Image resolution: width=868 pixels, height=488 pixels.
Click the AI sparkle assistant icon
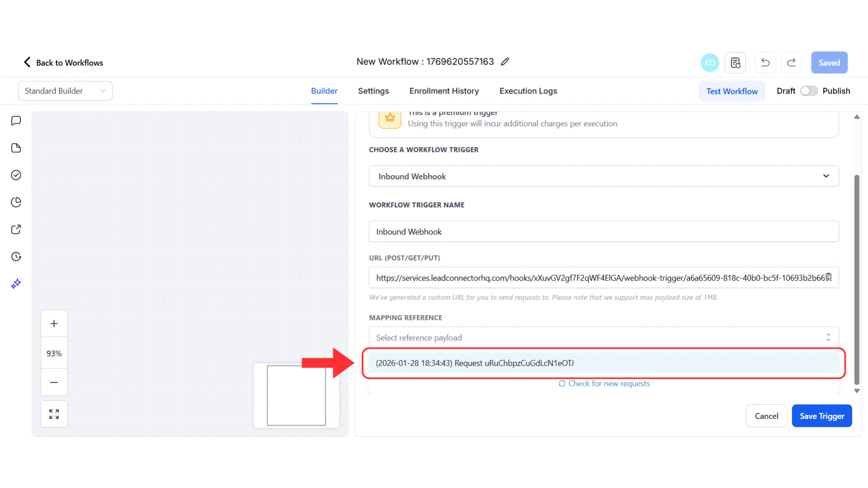[x=16, y=284]
